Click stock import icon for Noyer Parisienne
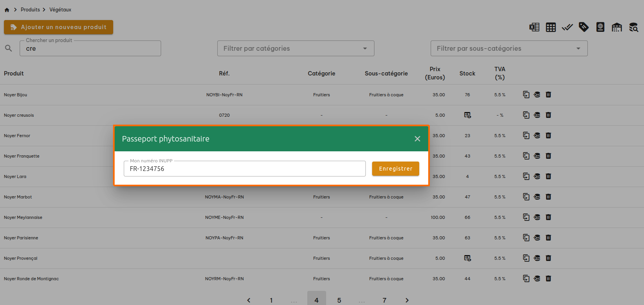The image size is (644, 305). click(x=537, y=238)
